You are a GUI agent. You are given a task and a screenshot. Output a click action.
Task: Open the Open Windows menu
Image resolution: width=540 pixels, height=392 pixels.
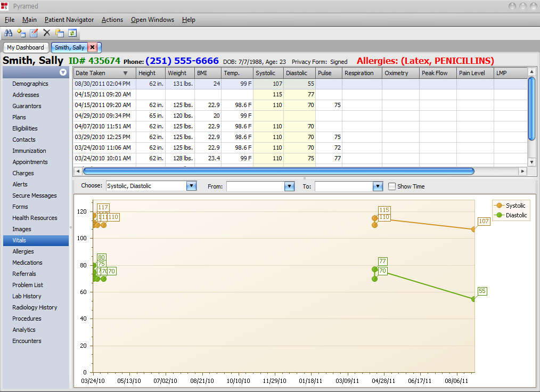click(152, 20)
